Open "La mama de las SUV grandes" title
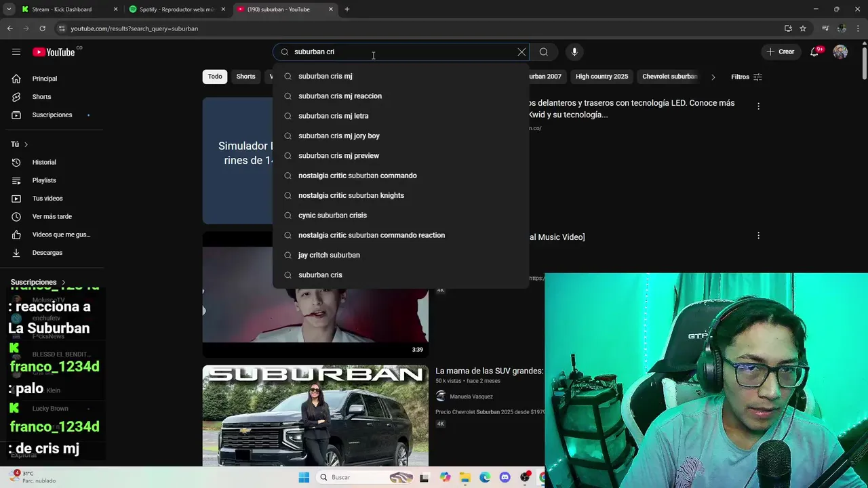Viewport: 868px width, 488px height. [x=489, y=371]
